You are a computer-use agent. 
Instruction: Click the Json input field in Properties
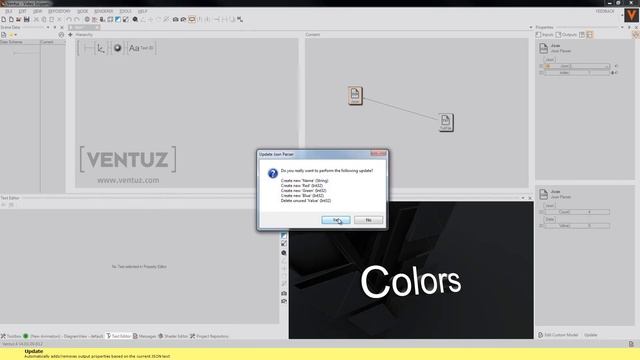(577, 66)
